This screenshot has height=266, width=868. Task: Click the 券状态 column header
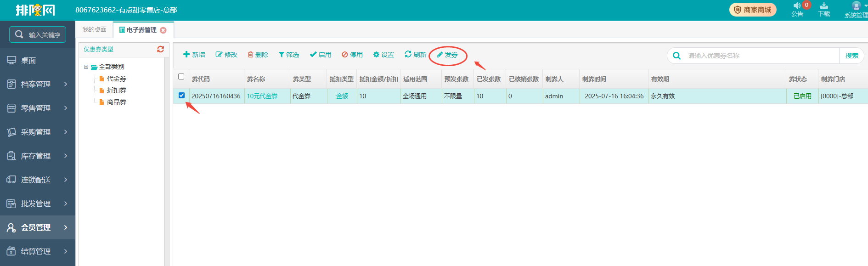802,79
